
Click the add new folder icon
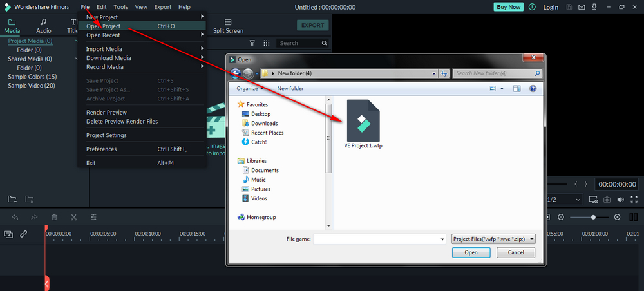12,200
